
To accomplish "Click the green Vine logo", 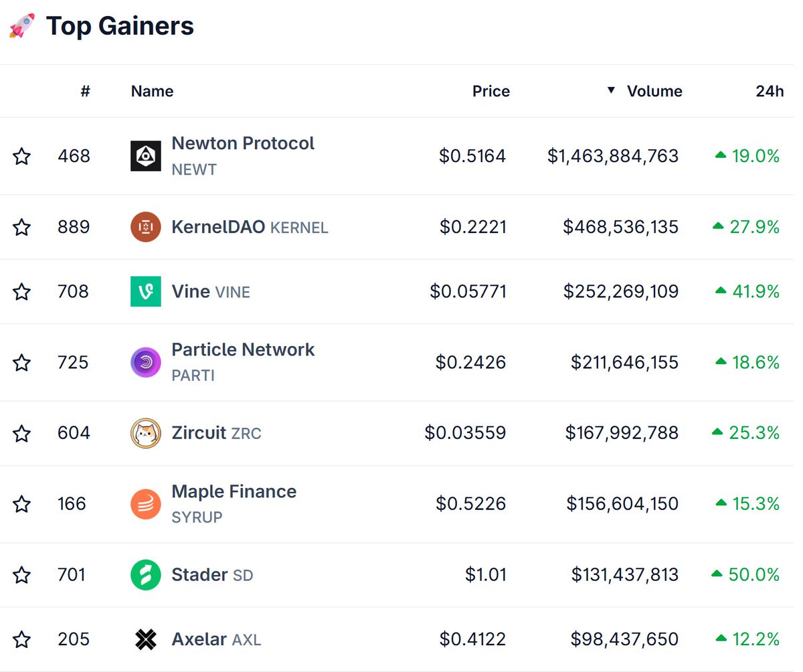I will (145, 291).
